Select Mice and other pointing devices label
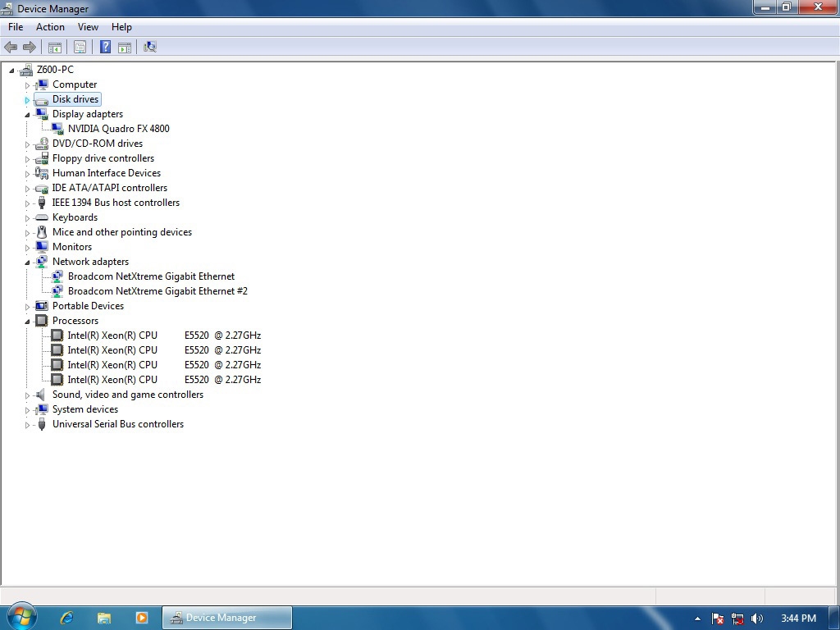Screen dimensions: 840x630 point(122,232)
